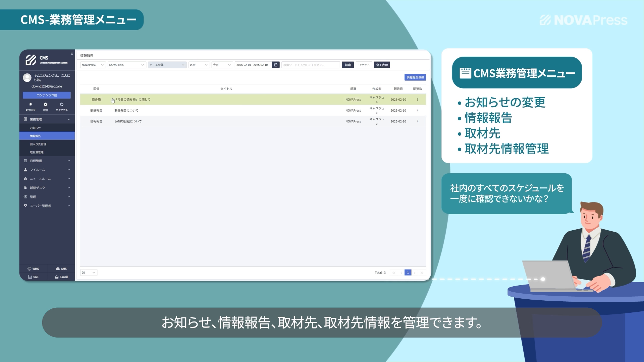Click the コンテンツ作成 button
The image size is (644, 362).
click(47, 95)
